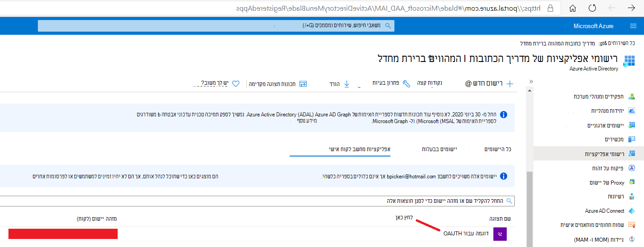Click פתרון בעיות toolbar button

391,83
